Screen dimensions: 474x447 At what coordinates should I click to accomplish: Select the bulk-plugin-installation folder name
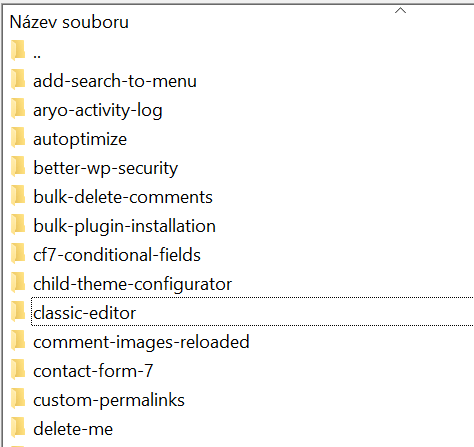click(124, 226)
